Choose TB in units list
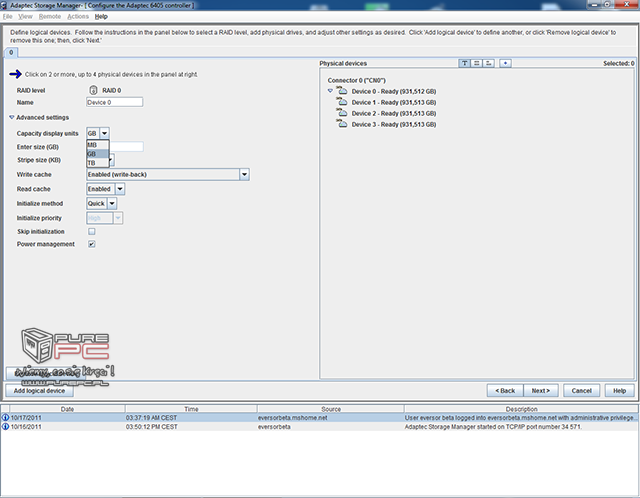The width and height of the screenshot is (640, 498). 98,163
